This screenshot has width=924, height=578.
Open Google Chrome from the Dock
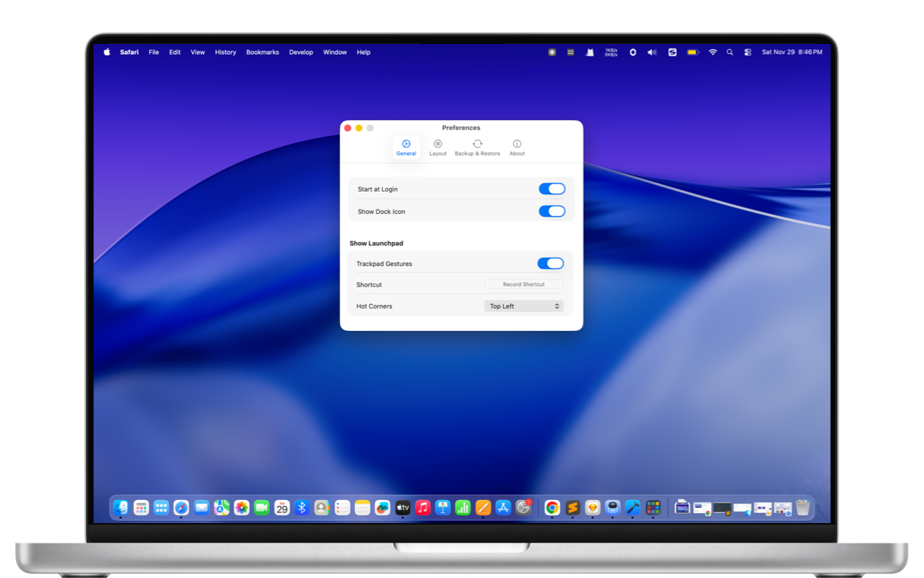click(552, 508)
